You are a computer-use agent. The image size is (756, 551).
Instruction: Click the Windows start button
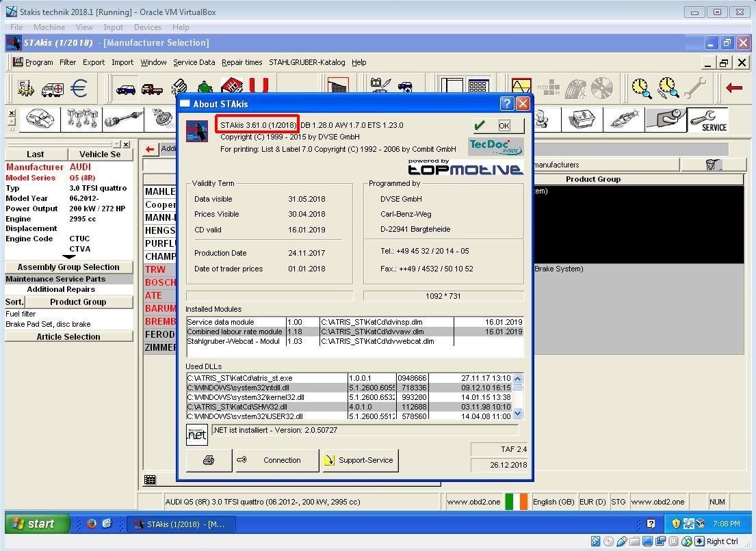coord(38,524)
